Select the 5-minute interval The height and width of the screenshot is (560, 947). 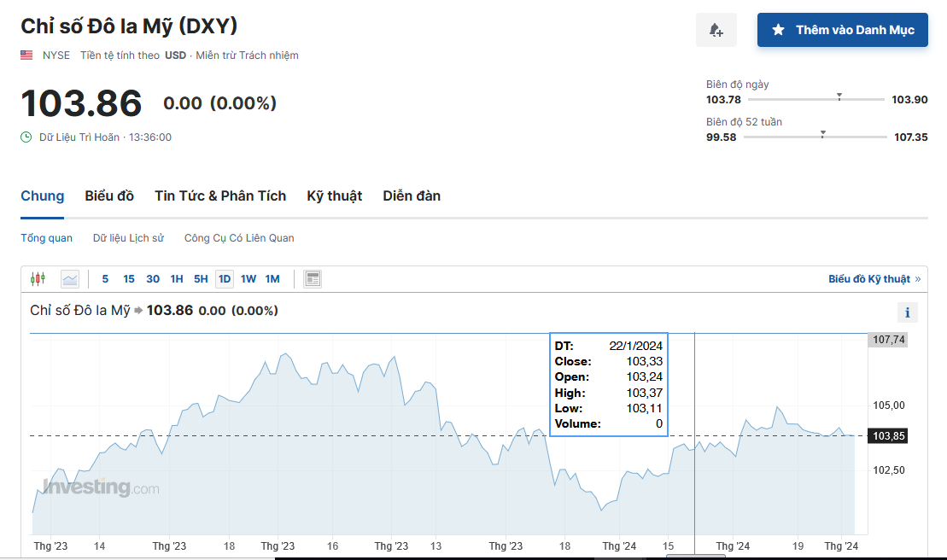tap(105, 278)
